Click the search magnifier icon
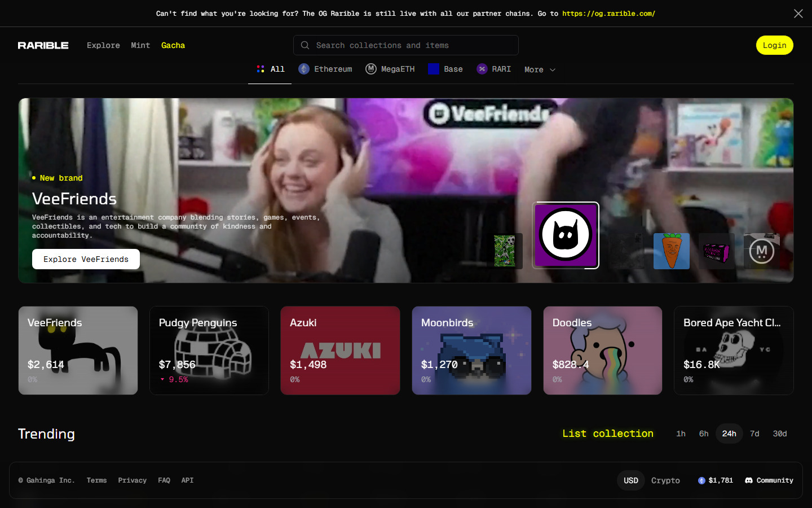 305,45
